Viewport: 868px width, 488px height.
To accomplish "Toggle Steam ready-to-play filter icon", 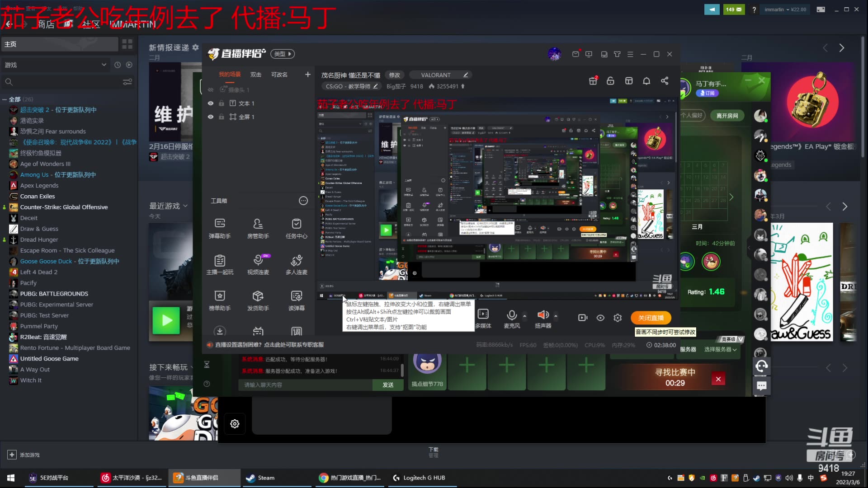I will coord(129,65).
